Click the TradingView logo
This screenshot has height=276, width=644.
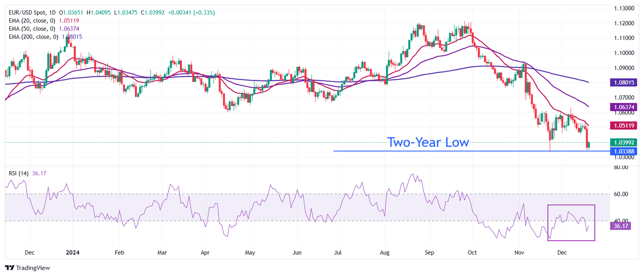click(27, 268)
